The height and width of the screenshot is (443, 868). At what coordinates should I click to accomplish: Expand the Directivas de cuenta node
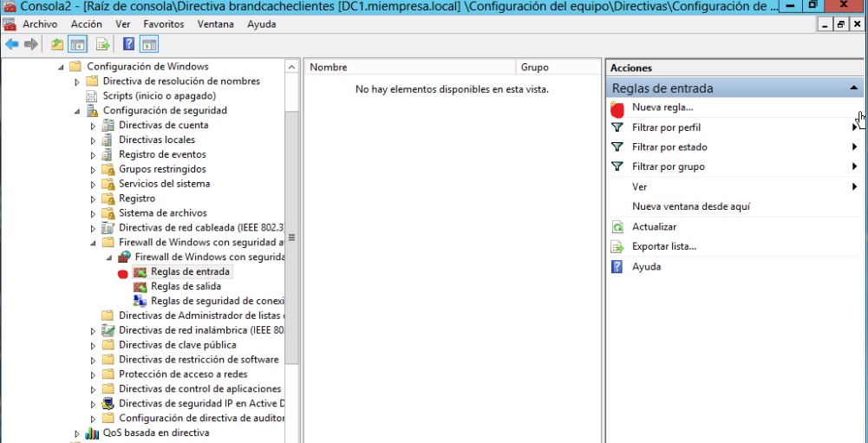click(94, 126)
